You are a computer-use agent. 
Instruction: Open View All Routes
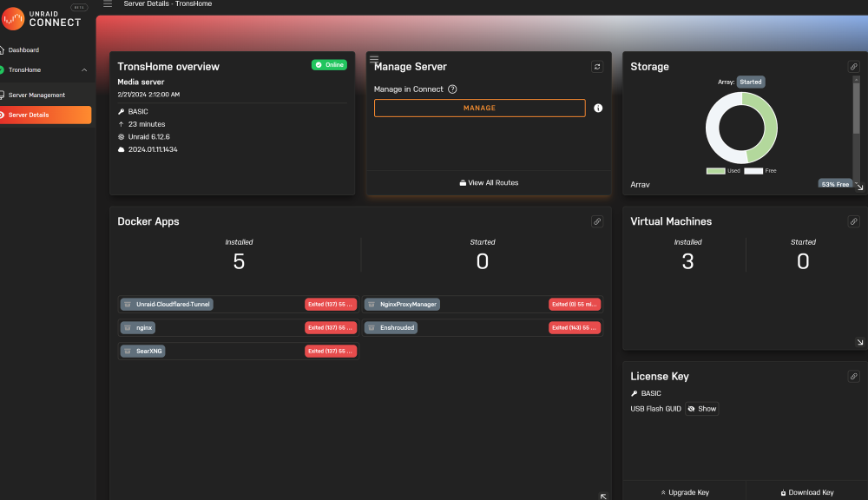click(x=489, y=182)
